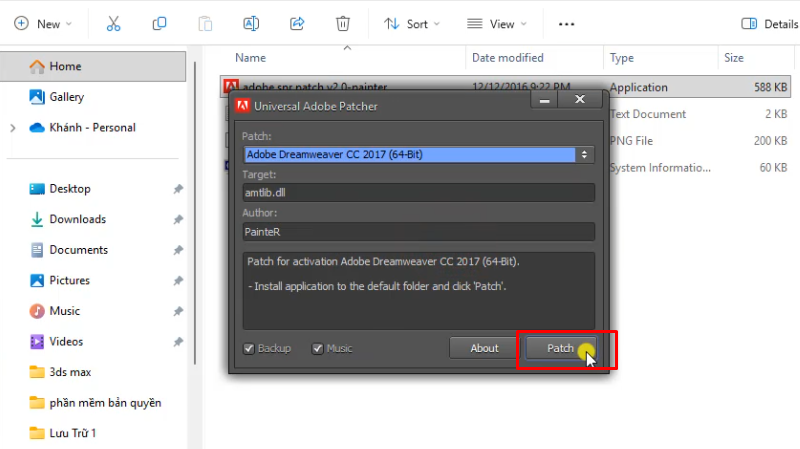Open the See more ellipsis menu
The height and width of the screenshot is (449, 800).
[566, 24]
